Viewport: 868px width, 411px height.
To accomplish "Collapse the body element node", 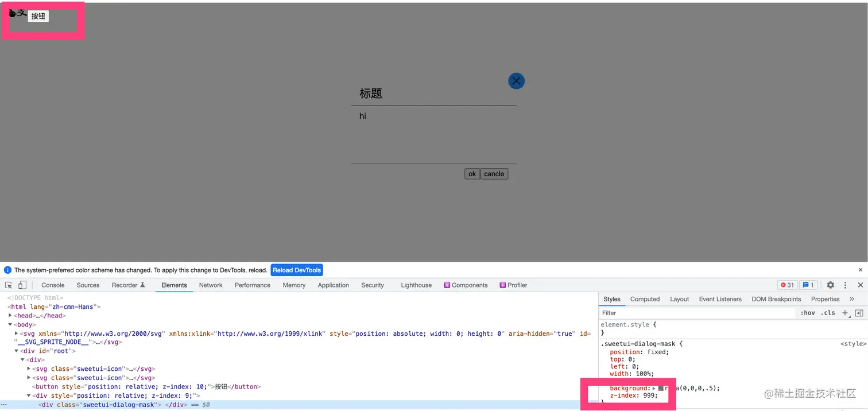I will pyautogui.click(x=10, y=324).
